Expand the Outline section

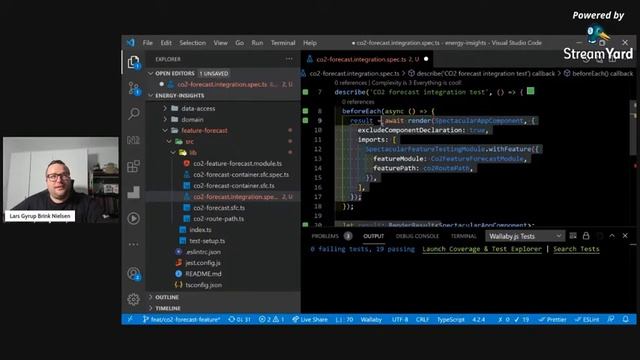151,297
